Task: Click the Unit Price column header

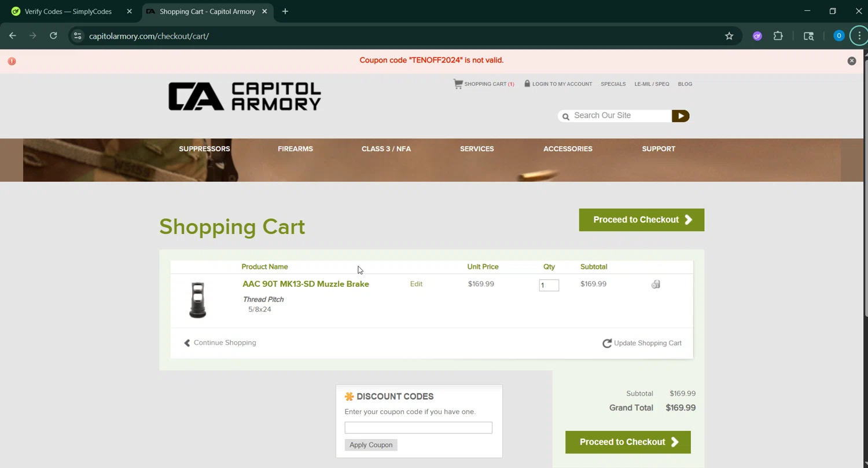Action: (x=483, y=267)
